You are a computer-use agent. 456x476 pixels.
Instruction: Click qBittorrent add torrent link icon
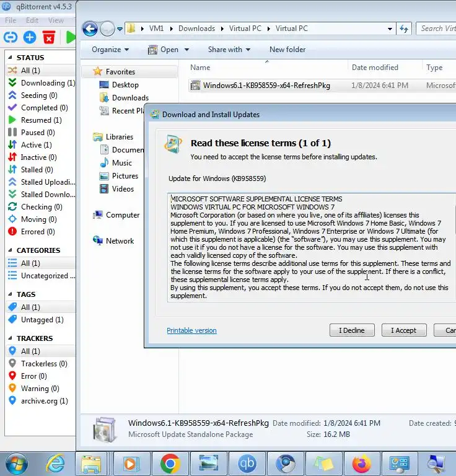11,37
